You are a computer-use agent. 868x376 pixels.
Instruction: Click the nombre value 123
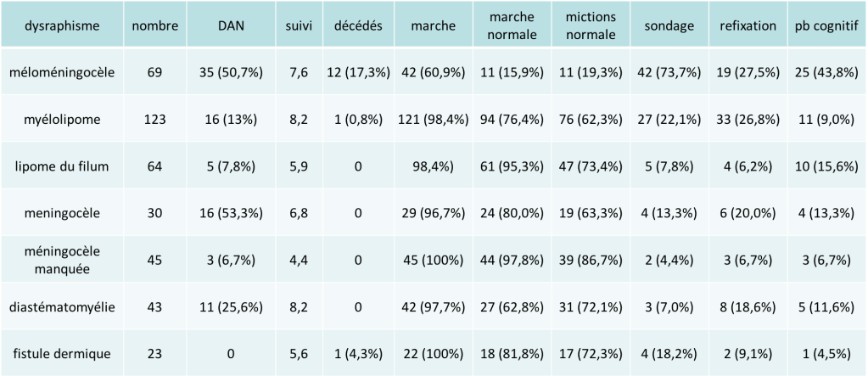[154, 120]
